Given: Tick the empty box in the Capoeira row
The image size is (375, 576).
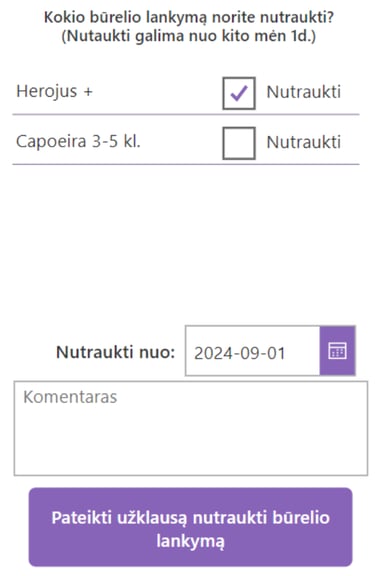Looking at the screenshot, I should coord(239,143).
